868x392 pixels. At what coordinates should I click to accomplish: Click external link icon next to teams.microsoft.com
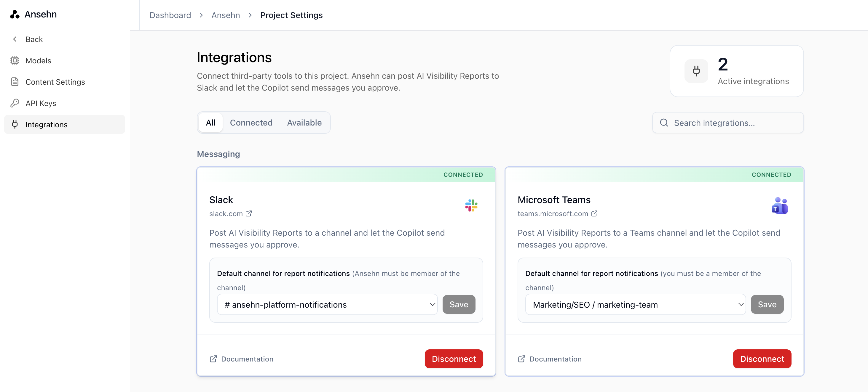[x=594, y=214]
